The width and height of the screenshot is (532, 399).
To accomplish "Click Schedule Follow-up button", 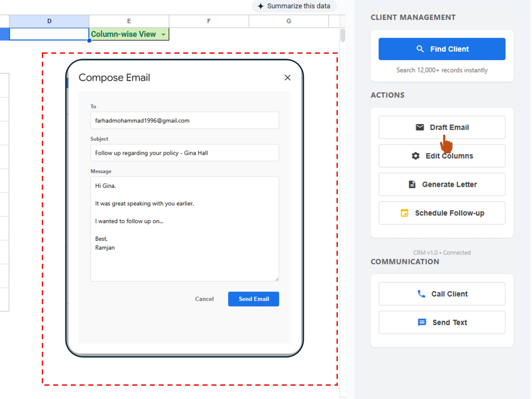I will coord(442,213).
